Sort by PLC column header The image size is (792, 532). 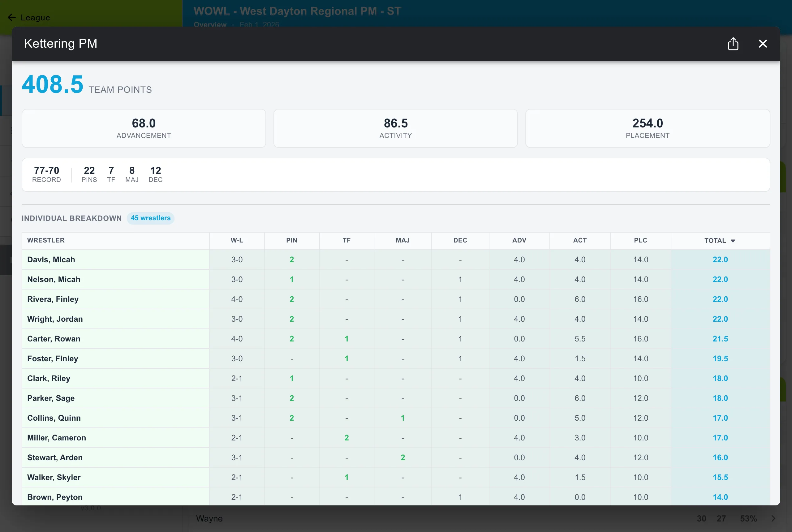point(640,240)
